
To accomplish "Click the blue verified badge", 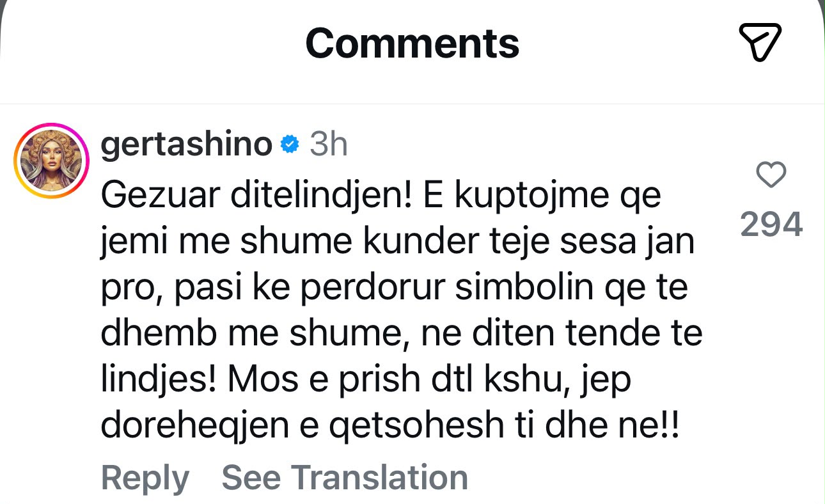I will coord(290,146).
